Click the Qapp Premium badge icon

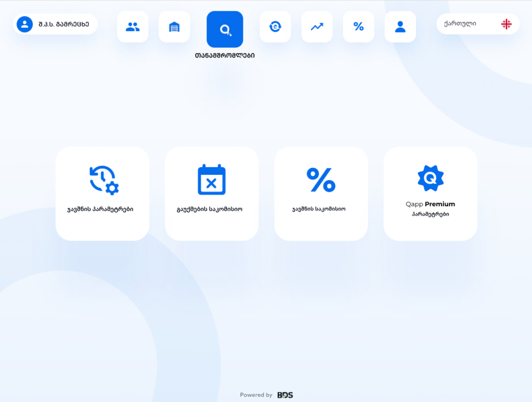pyautogui.click(x=430, y=178)
